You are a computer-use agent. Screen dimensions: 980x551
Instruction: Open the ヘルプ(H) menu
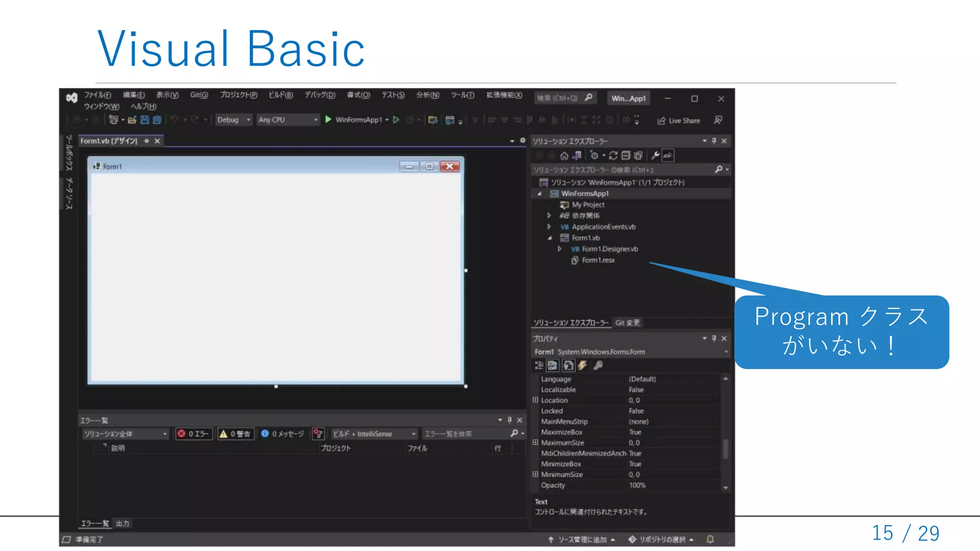pos(144,106)
